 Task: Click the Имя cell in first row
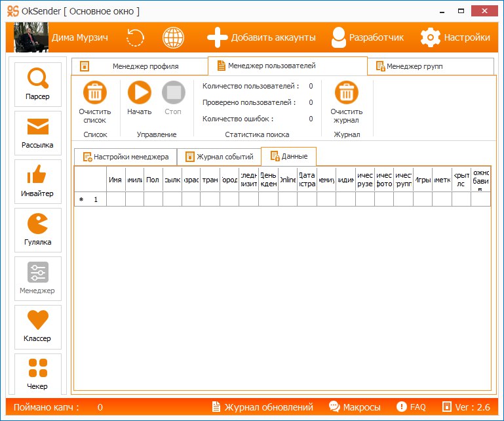tap(116, 199)
